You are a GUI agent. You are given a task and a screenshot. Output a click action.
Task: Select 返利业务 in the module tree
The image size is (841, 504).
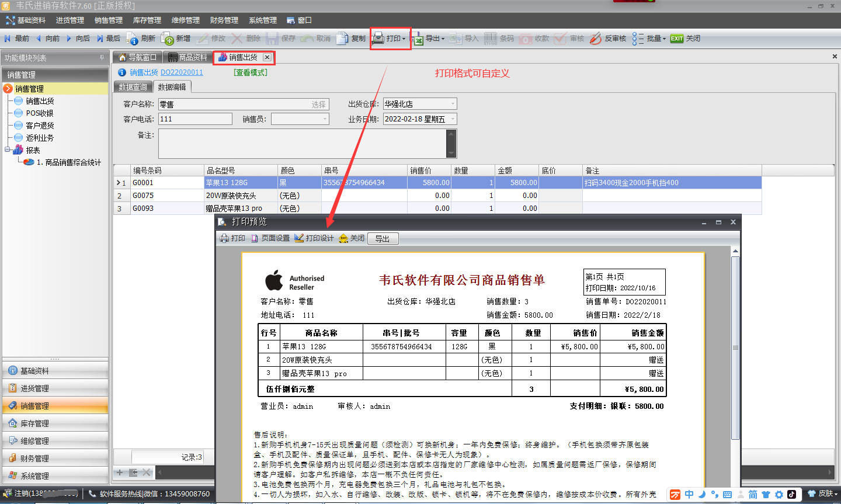[40, 138]
